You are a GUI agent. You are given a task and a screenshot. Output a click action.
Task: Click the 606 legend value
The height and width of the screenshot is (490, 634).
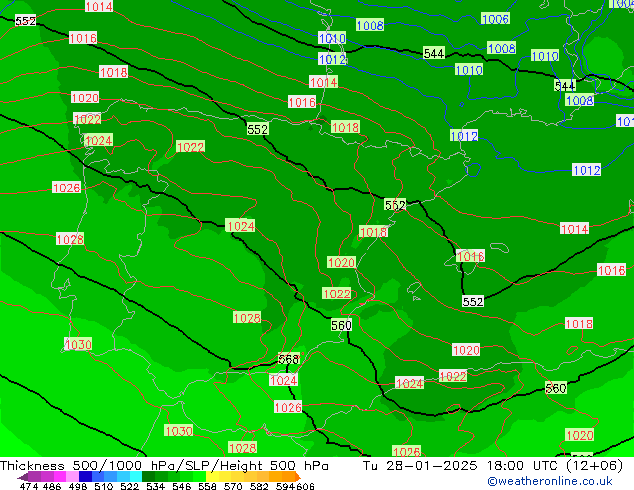pos(305,486)
